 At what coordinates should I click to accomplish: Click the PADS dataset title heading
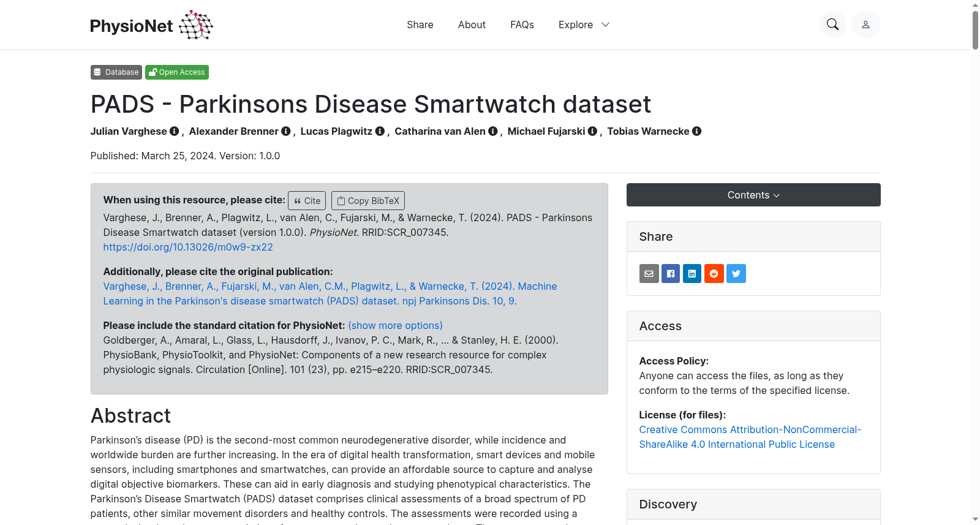click(x=371, y=104)
